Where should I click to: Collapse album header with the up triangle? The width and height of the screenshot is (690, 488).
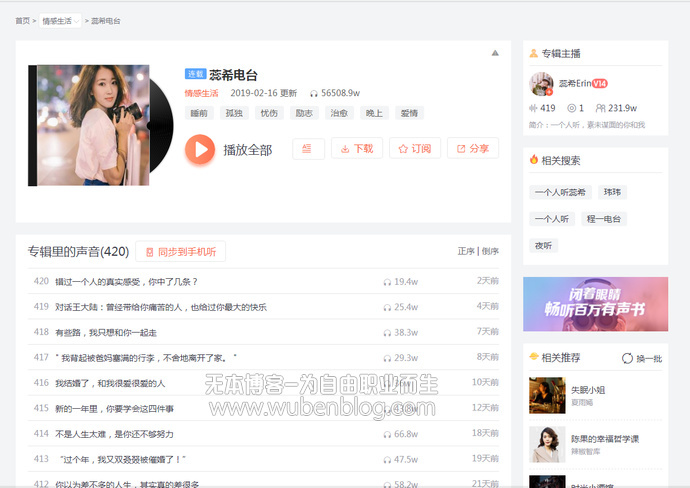(495, 53)
